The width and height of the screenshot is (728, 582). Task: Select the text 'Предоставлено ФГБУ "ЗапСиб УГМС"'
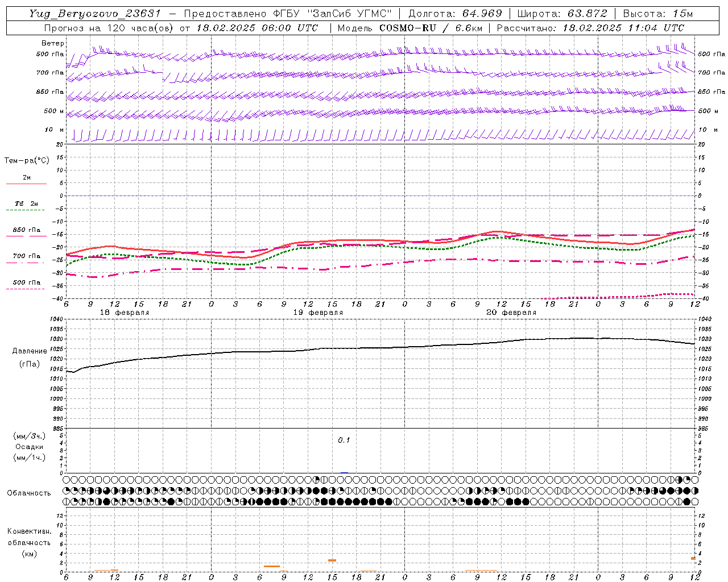pos(288,14)
